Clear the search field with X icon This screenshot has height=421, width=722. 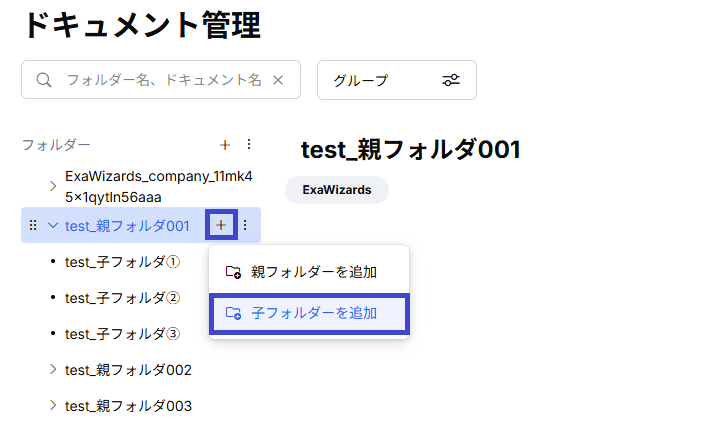coord(278,80)
